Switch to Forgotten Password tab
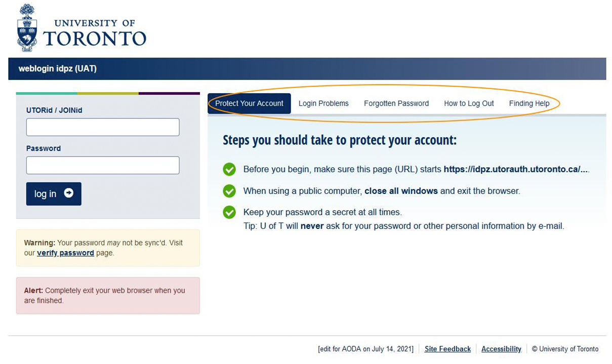Viewport: 612px width, 364px height. [x=396, y=103]
